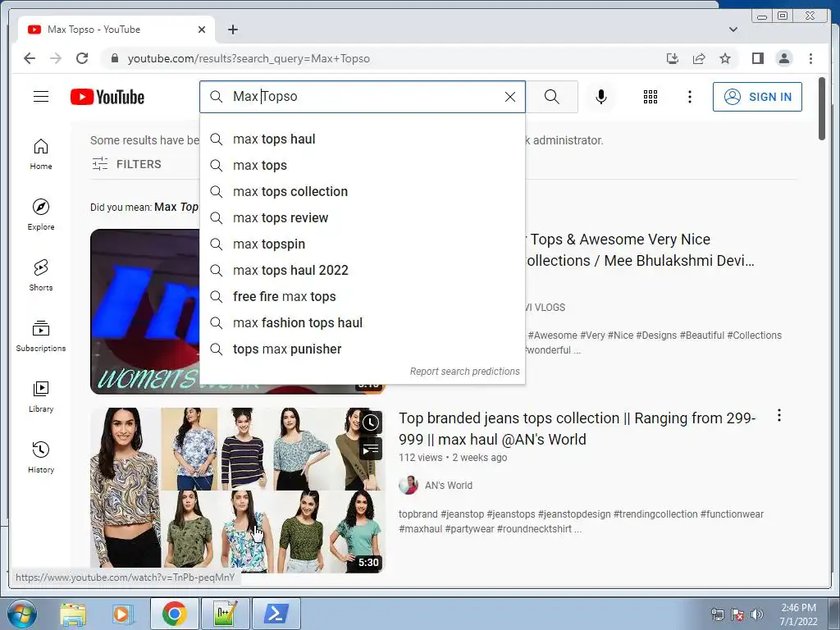Open PowerShell from the taskbar
Viewport: 840px width, 630px height.
tap(276, 614)
